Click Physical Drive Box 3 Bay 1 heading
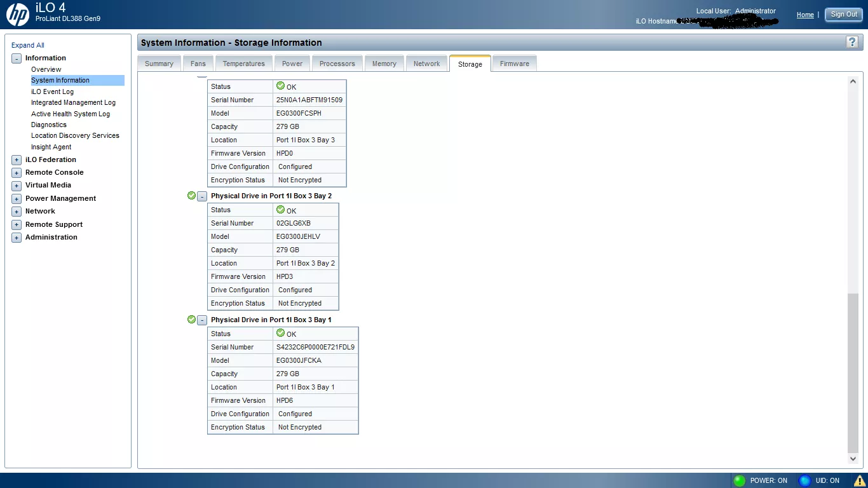 click(271, 320)
